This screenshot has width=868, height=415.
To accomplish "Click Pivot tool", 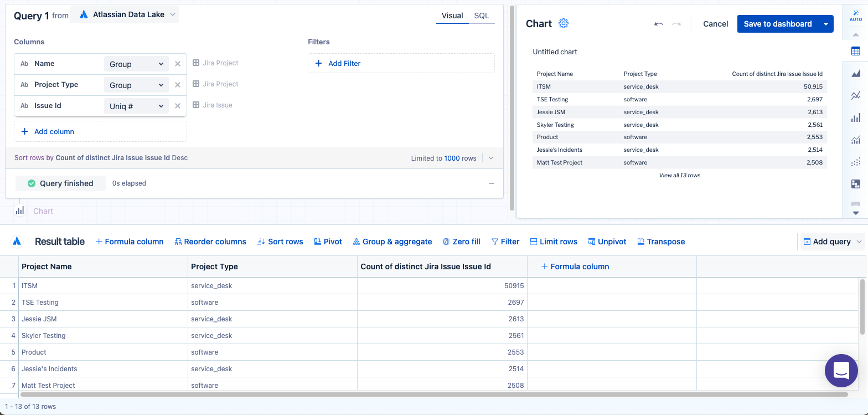I will coord(328,242).
